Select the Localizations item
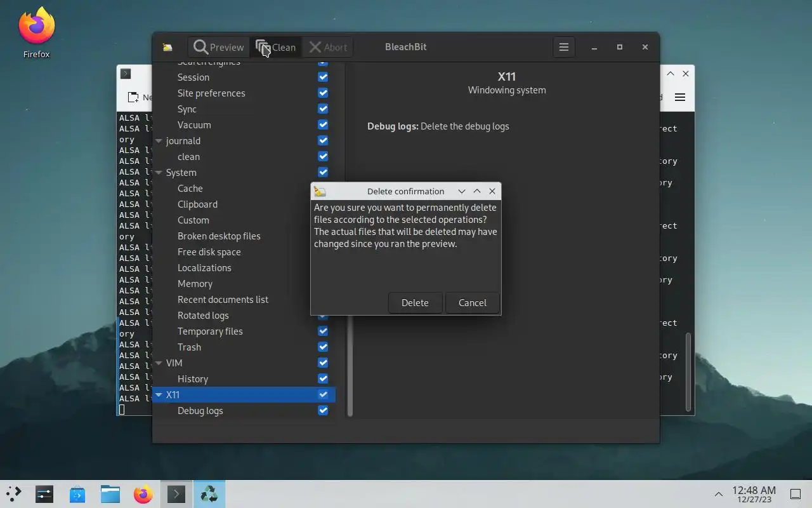This screenshot has height=508, width=812. tap(204, 267)
